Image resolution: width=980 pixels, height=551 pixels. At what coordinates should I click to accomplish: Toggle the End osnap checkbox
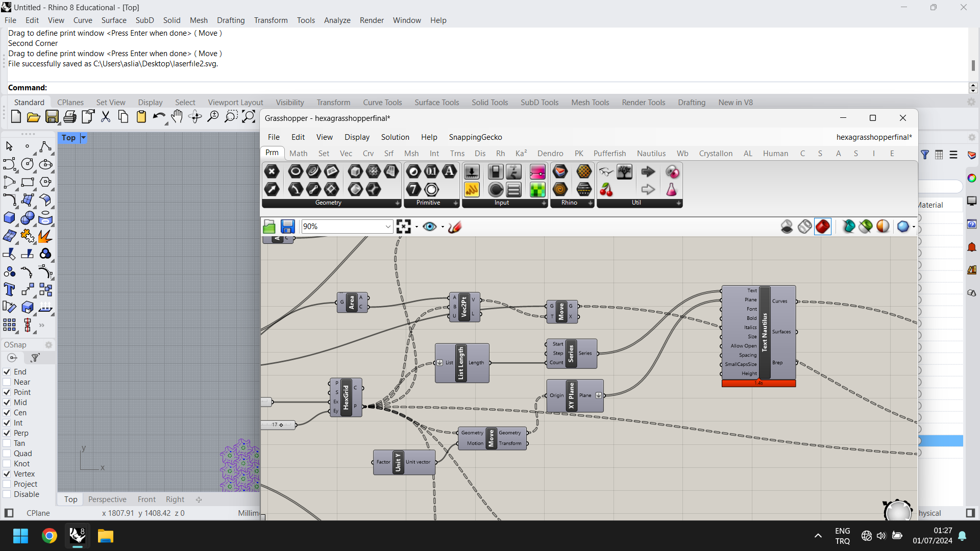coord(7,372)
